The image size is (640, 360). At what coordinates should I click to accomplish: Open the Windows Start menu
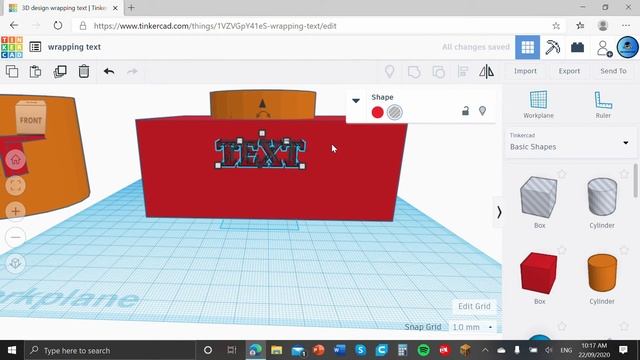click(12, 350)
